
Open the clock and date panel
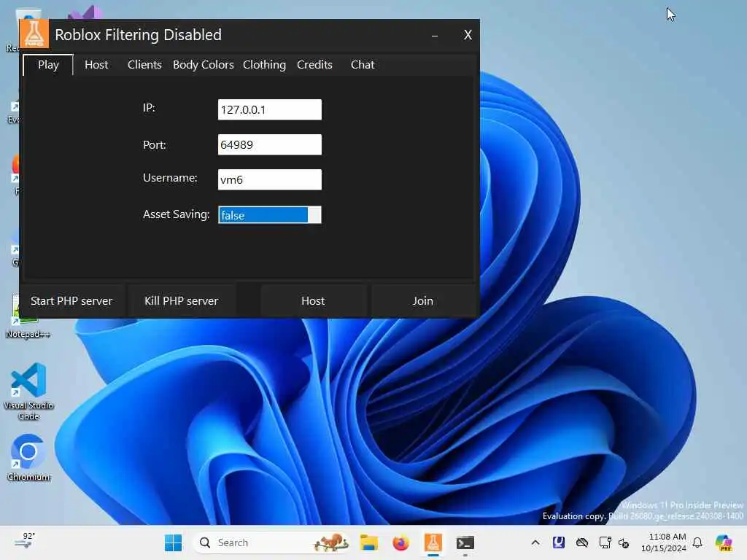(663, 542)
